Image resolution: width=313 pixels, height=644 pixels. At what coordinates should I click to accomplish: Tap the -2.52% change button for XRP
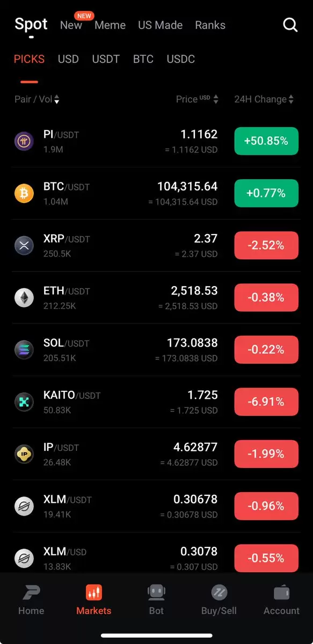pyautogui.click(x=266, y=245)
